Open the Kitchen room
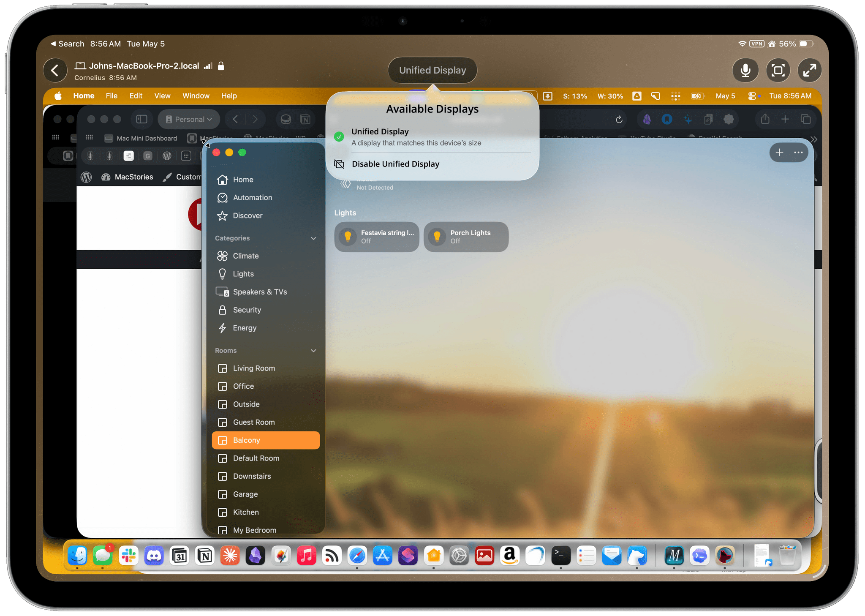Image resolution: width=865 pixels, height=616 pixels. (x=266, y=512)
